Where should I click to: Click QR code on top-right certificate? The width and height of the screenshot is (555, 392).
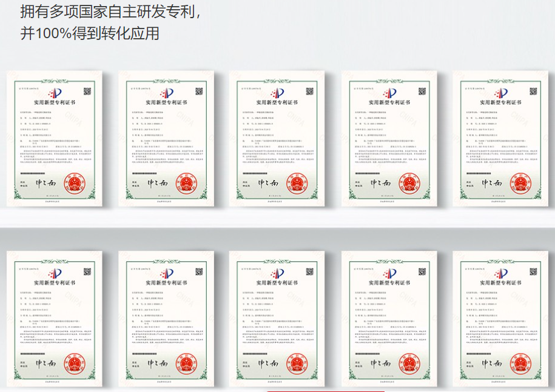(x=533, y=91)
